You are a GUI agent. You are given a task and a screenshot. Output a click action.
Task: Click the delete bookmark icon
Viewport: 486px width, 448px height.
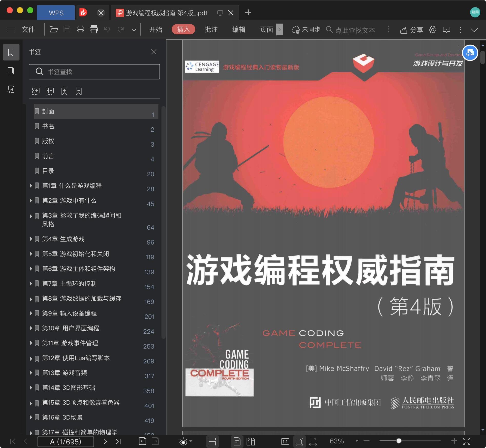pyautogui.click(x=79, y=91)
